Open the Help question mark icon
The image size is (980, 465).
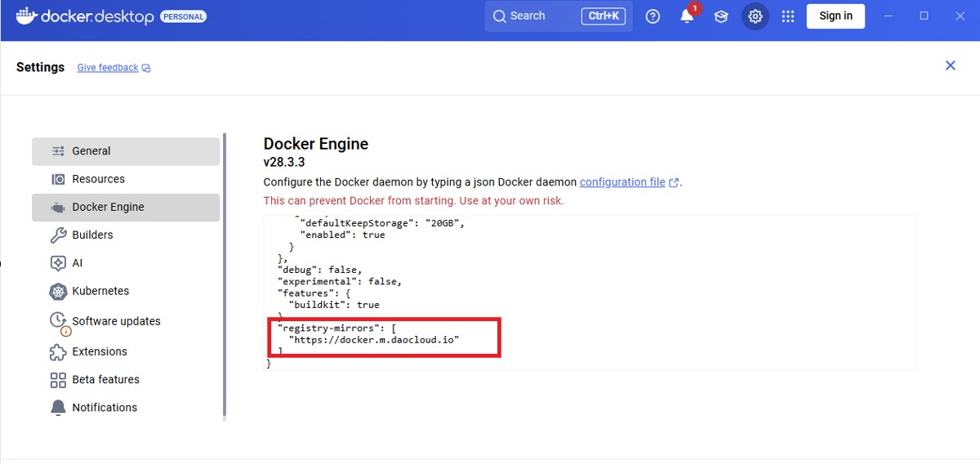click(x=653, y=16)
